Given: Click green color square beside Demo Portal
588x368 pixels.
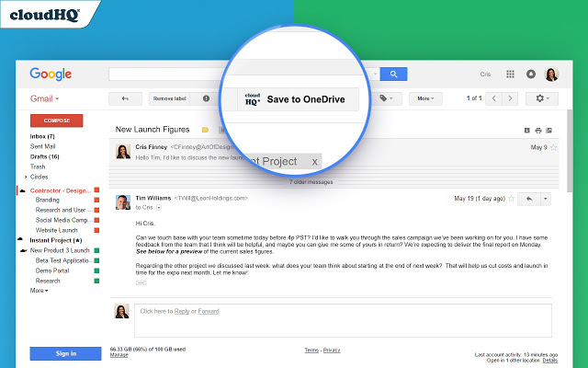Looking at the screenshot, I should click(x=96, y=270).
